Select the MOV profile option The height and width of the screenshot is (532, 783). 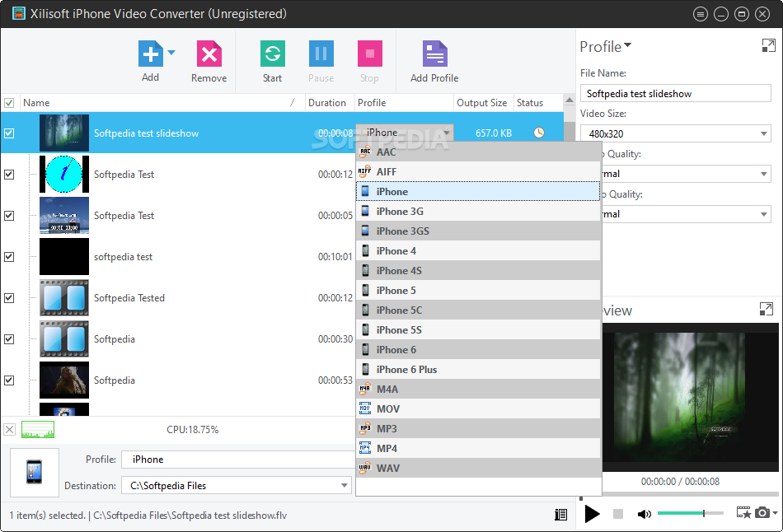pyautogui.click(x=478, y=408)
